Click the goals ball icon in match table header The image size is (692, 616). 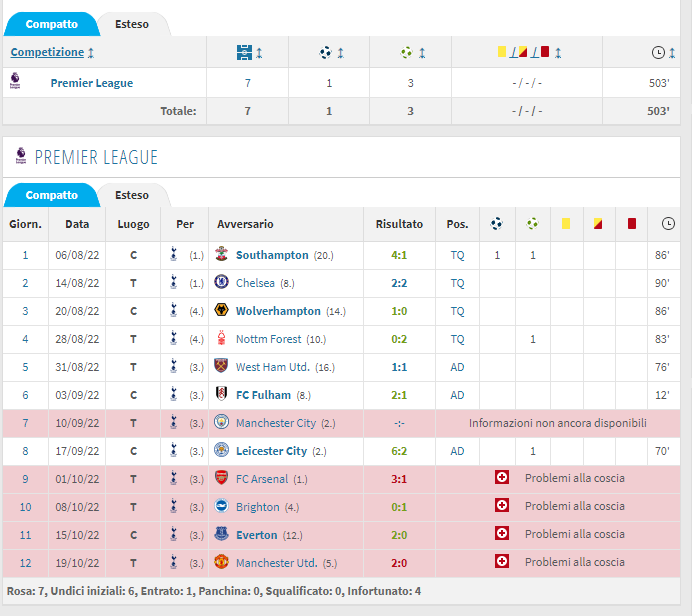pyautogui.click(x=497, y=224)
